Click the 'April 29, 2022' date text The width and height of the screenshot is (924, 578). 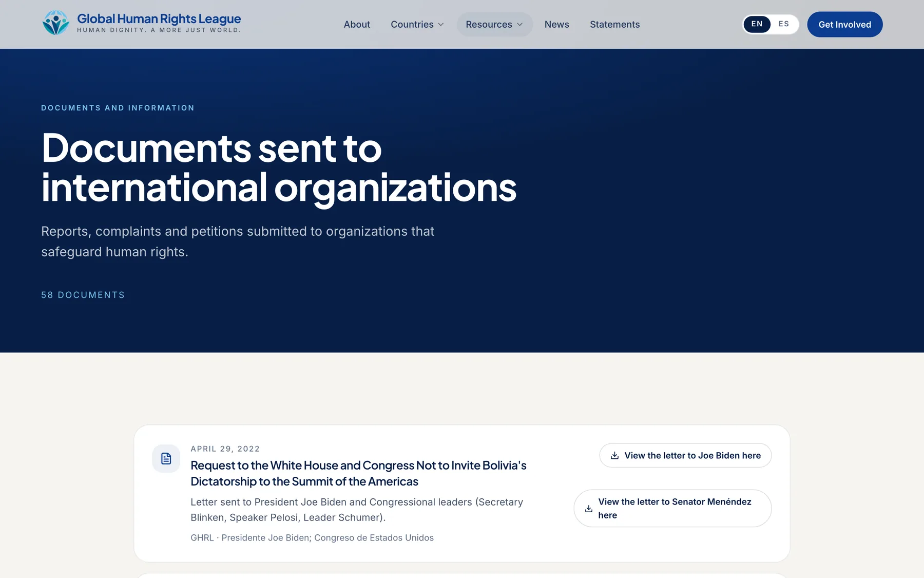tap(225, 449)
